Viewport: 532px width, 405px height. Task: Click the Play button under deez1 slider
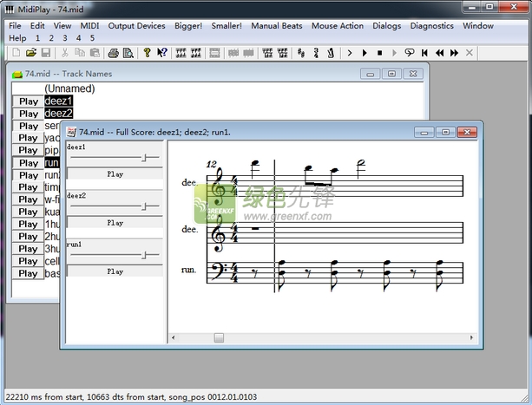click(x=115, y=173)
